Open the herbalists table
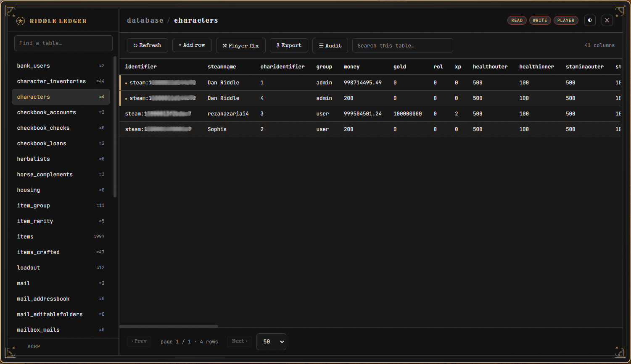Viewport: 631px width, 364px height. point(61,159)
